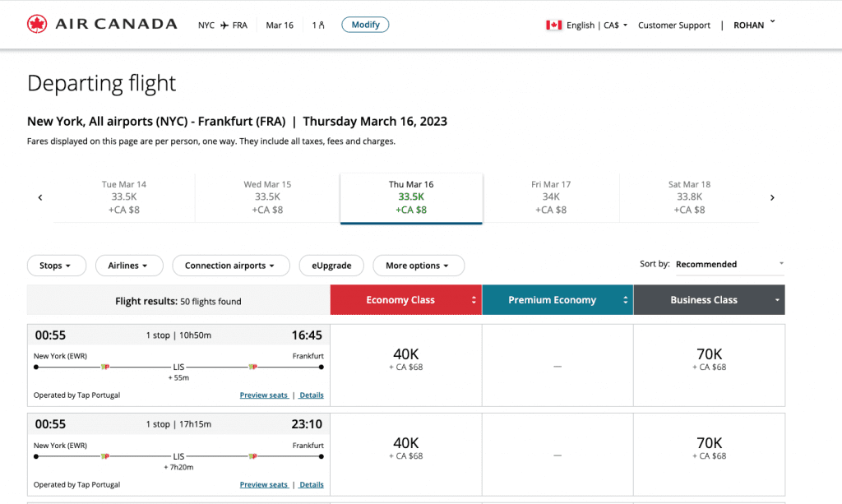
Task: Click the passenger count icon in header
Action: [322, 25]
